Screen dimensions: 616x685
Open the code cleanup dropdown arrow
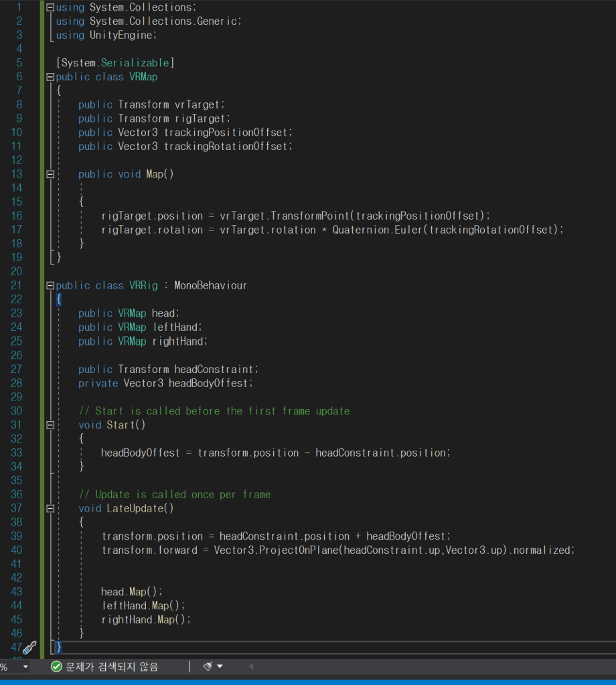tap(220, 667)
